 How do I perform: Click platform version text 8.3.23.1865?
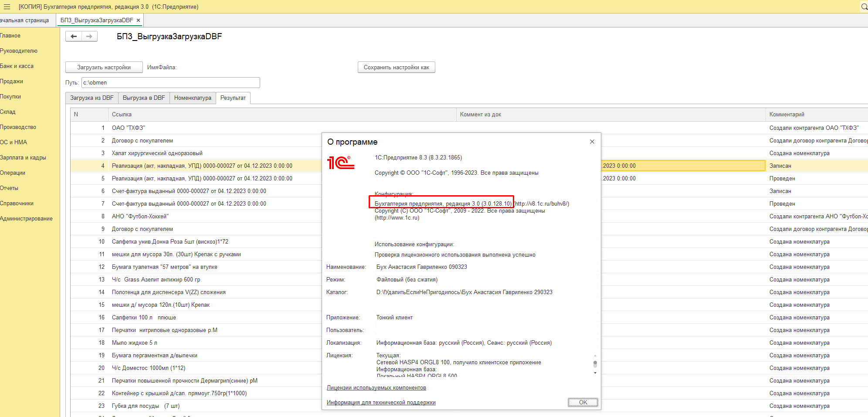pos(445,158)
